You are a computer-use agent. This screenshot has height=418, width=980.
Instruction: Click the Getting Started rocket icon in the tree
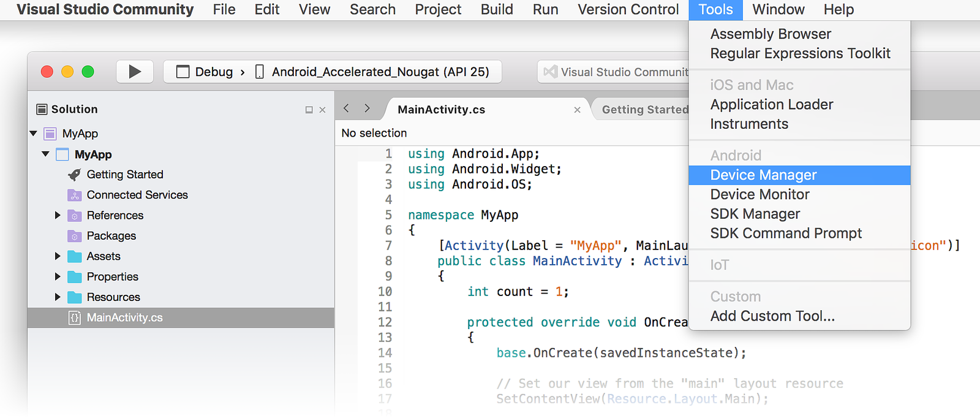74,175
